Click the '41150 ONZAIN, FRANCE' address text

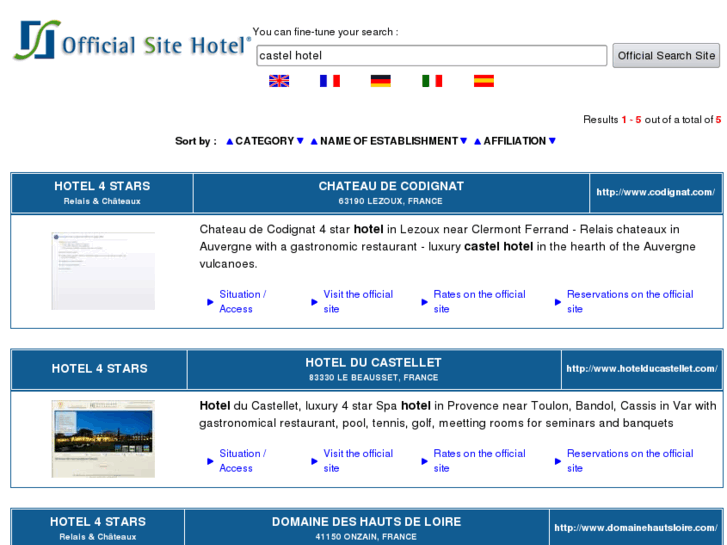tap(366, 537)
